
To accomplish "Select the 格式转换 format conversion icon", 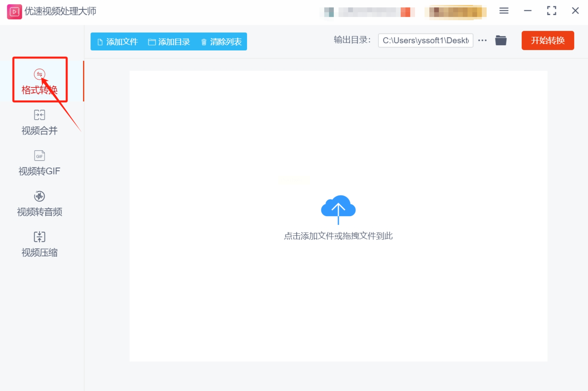I will (x=39, y=74).
